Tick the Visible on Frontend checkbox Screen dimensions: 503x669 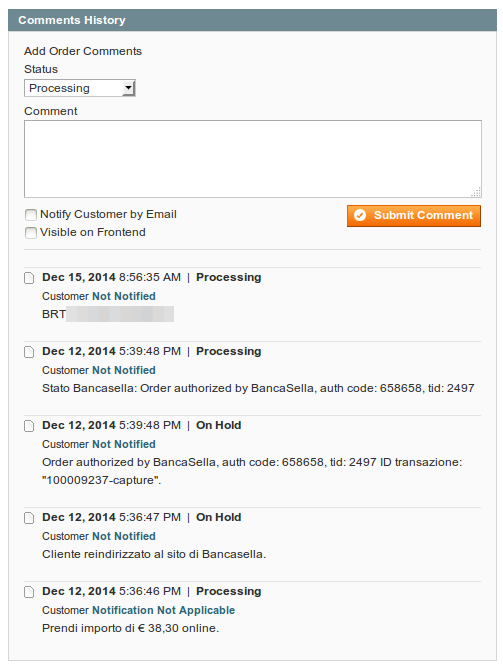[x=31, y=233]
